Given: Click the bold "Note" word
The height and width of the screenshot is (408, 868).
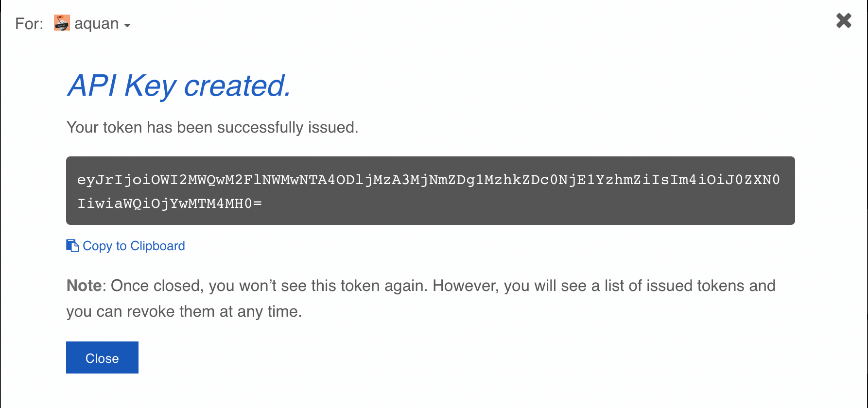Looking at the screenshot, I should point(84,286).
